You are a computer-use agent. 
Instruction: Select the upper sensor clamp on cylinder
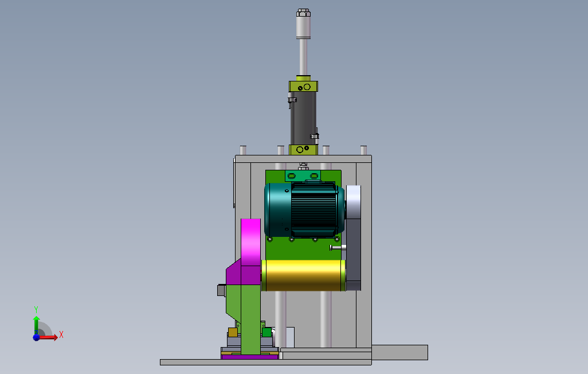tap(292, 100)
